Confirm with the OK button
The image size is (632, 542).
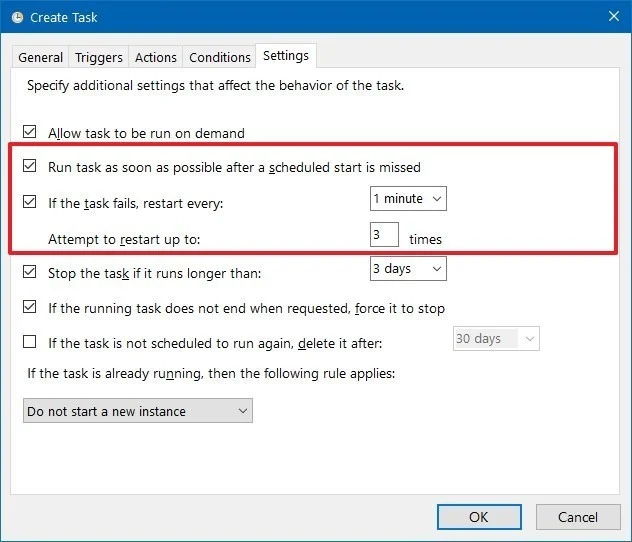click(x=479, y=517)
